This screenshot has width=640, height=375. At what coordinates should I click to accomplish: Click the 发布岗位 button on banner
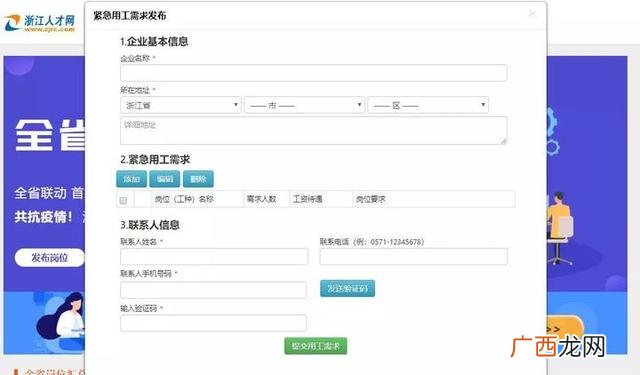tap(49, 258)
